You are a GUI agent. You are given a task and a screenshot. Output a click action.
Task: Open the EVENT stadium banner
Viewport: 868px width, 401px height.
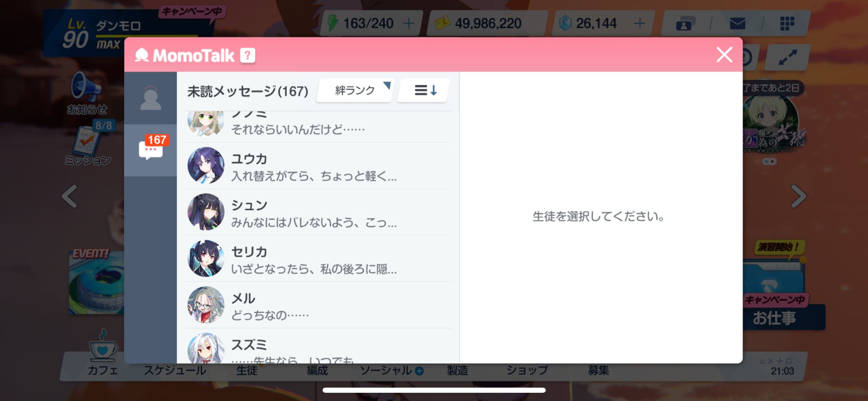click(96, 281)
